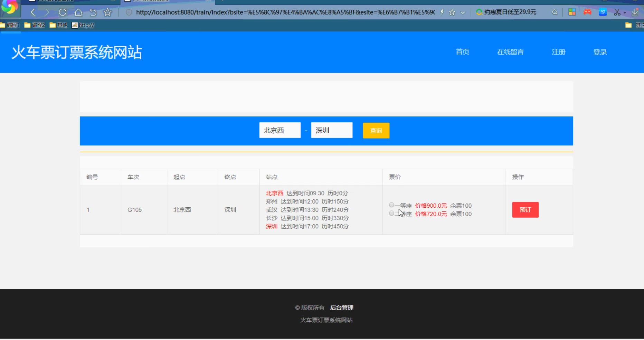Expand the address bar dropdown chevron

463,12
